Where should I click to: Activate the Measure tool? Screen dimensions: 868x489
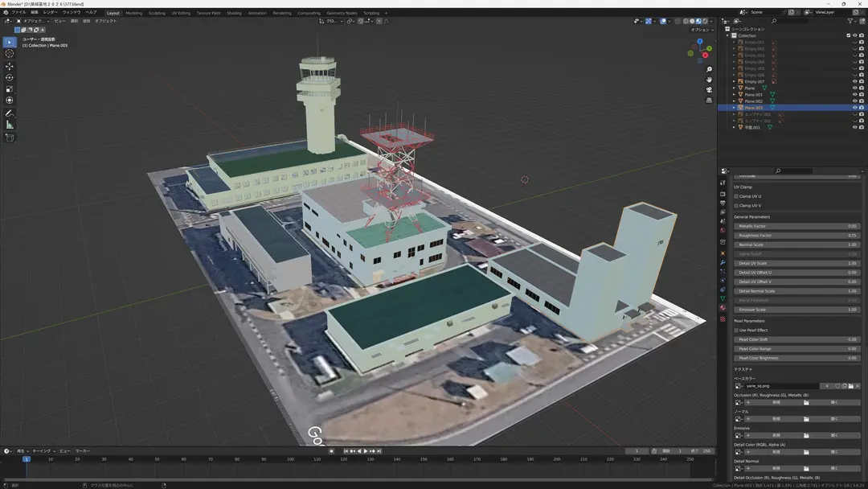(10, 125)
